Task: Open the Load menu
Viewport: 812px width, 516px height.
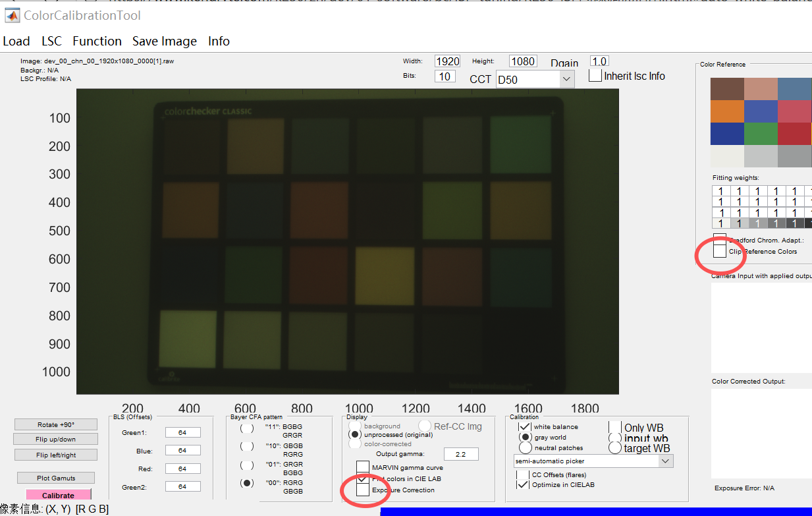Action: coord(16,42)
